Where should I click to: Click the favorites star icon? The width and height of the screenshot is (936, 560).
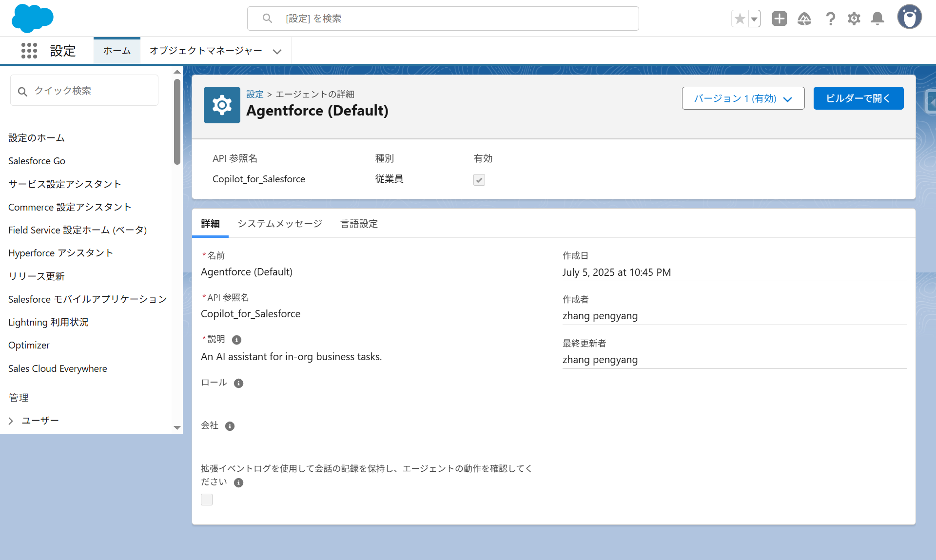[x=740, y=19]
